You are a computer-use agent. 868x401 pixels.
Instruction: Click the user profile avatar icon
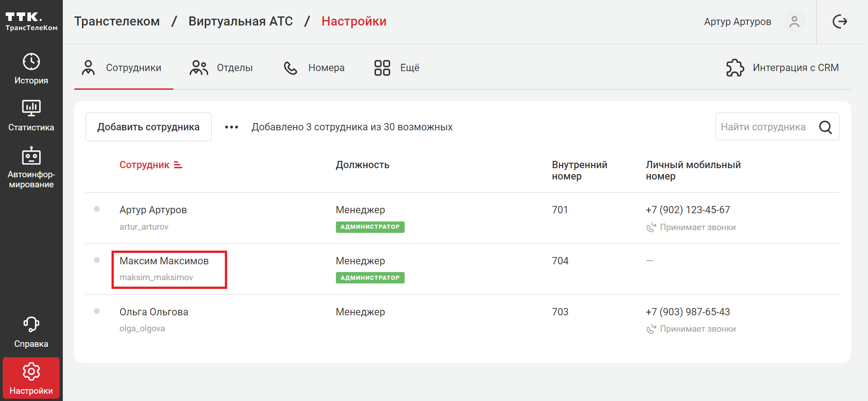click(x=794, y=22)
